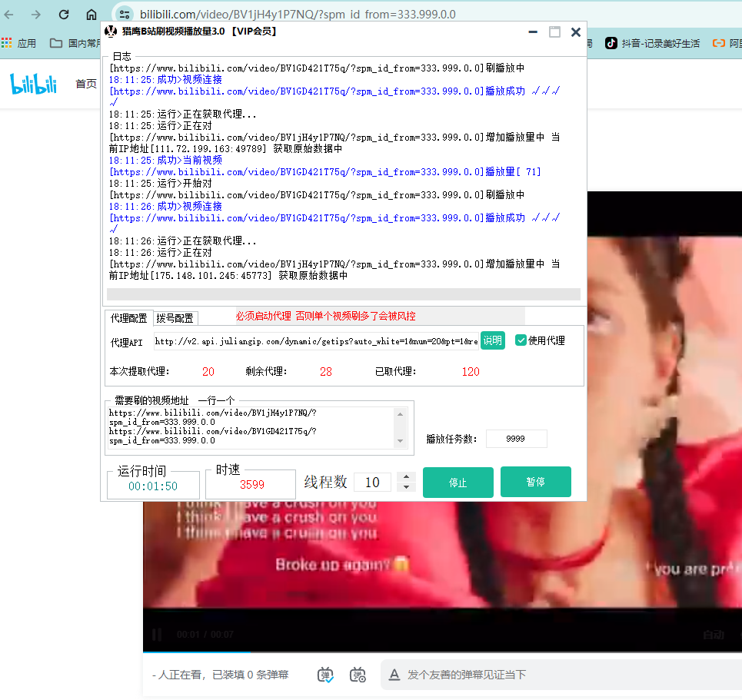Screen dimensions: 742x700
Task: Decrease 线程数 with the down arrow
Action: [406, 487]
